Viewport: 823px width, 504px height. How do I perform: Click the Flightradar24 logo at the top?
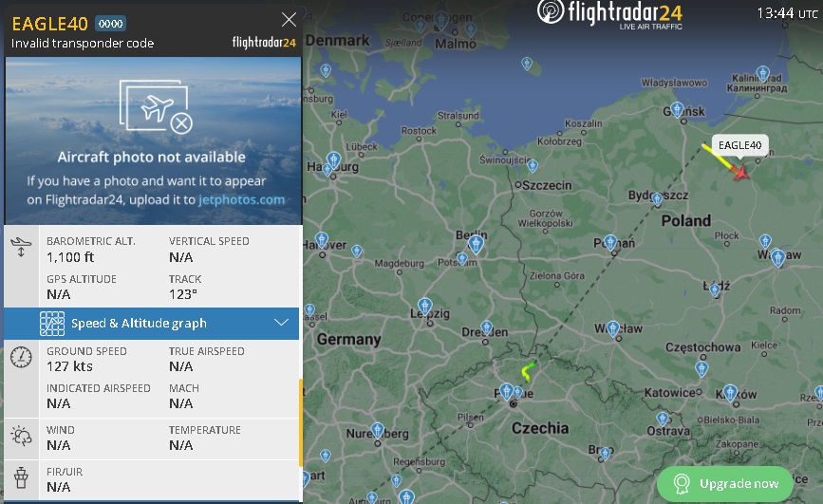(609, 13)
